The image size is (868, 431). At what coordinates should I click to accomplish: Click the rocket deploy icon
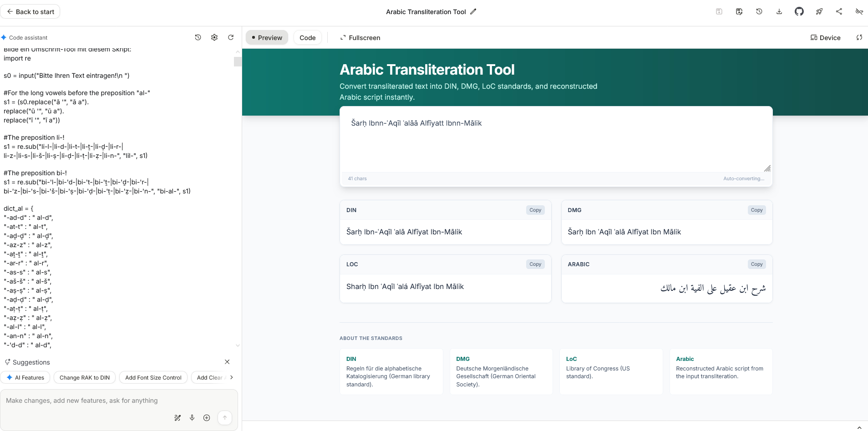(x=819, y=12)
